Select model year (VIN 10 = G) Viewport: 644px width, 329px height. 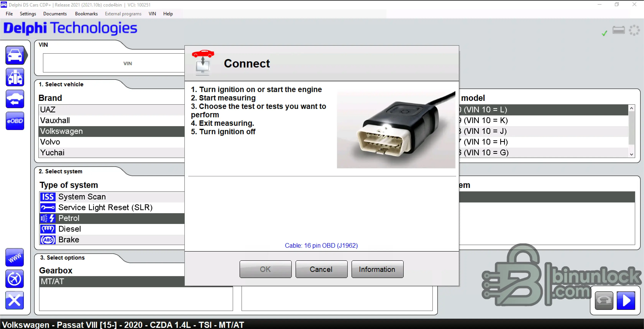click(544, 153)
